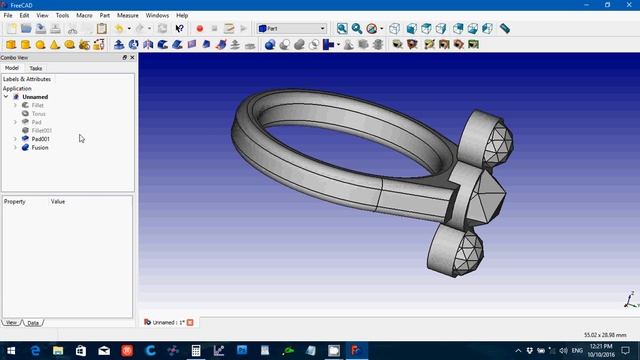Set the Front view cube icon
640x360 pixels.
(412, 29)
